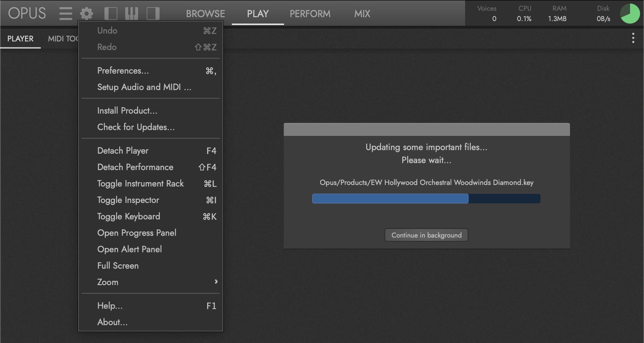The height and width of the screenshot is (343, 644).
Task: Open Help from the menu
Action: (151, 306)
